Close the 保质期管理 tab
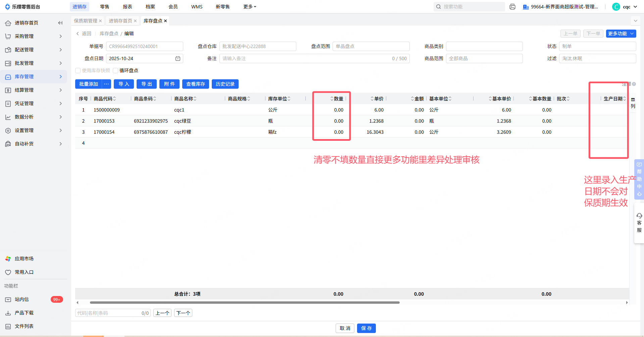The height and width of the screenshot is (337, 644). tap(100, 21)
